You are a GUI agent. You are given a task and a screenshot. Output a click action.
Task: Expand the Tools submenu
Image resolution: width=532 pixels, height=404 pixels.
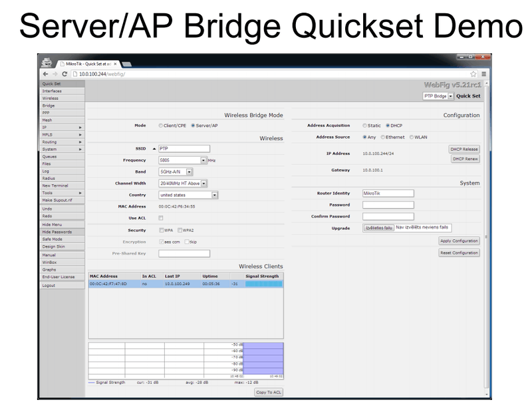pyautogui.click(x=62, y=193)
